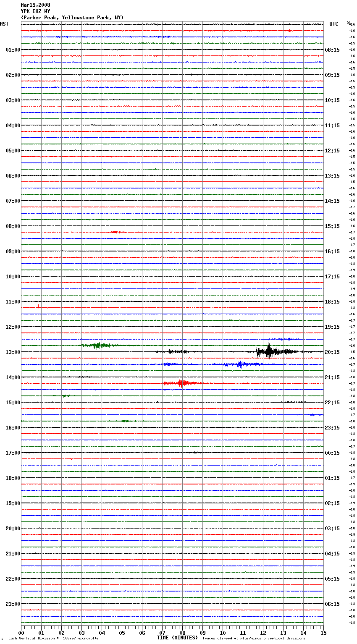Click the 16:15 UTC time label

pos(332,251)
